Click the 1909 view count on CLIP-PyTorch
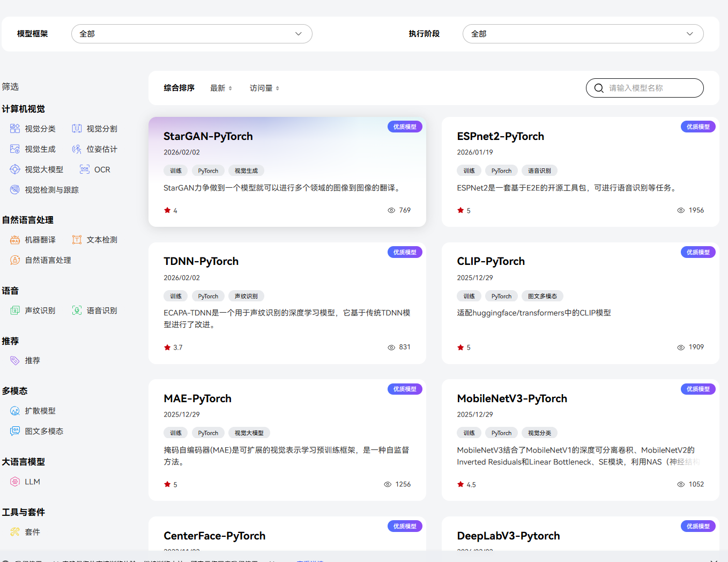 point(696,347)
